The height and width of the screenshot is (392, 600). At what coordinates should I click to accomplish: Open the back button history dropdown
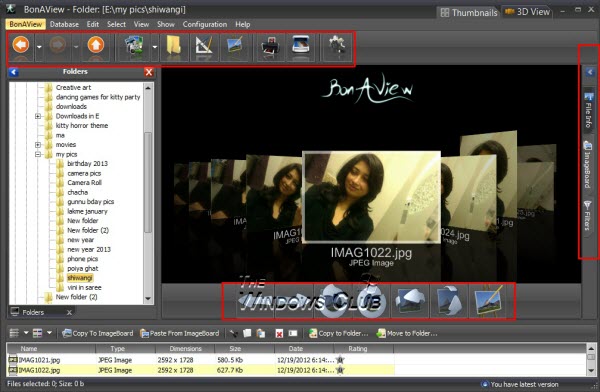click(x=39, y=47)
